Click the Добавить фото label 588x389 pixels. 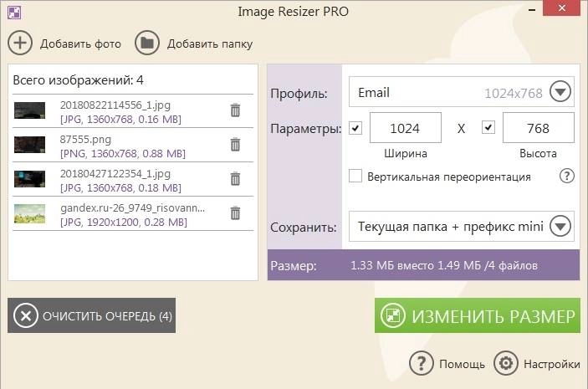click(80, 44)
